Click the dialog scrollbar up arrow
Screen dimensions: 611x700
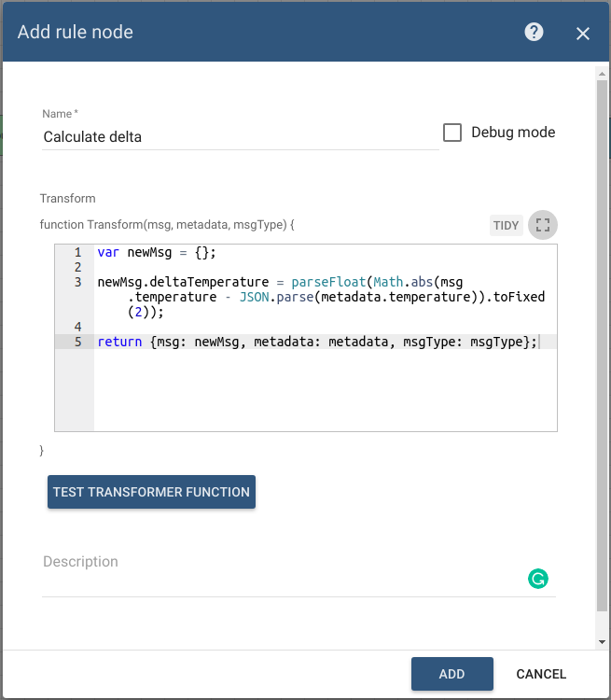pyautogui.click(x=602, y=74)
